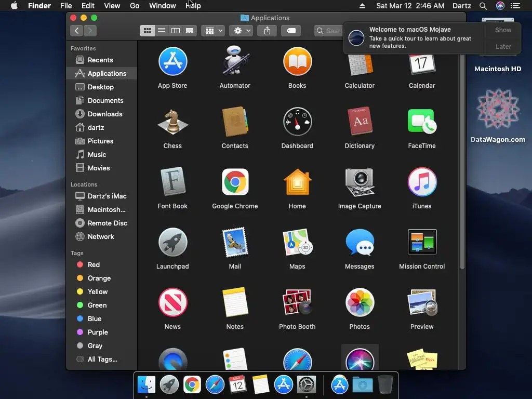Select the iTunes app icon

click(422, 182)
